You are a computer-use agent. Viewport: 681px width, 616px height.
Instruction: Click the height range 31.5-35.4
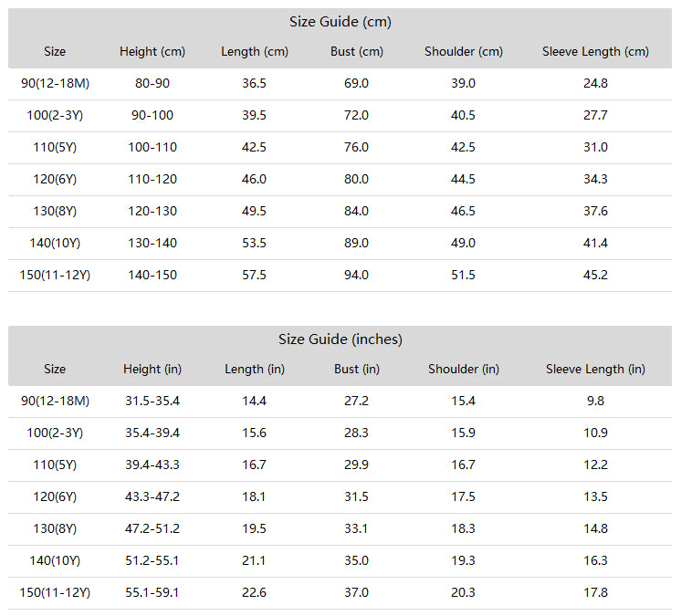(x=152, y=401)
